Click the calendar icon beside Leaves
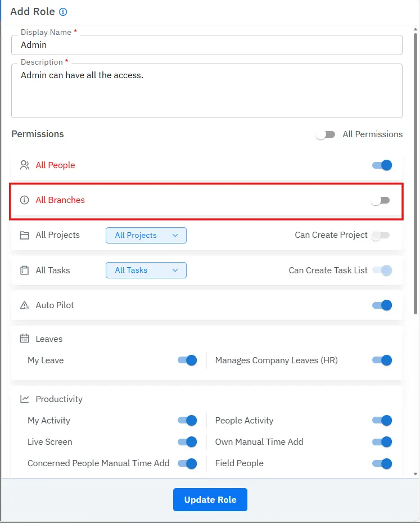The width and height of the screenshot is (420, 523). 24,339
